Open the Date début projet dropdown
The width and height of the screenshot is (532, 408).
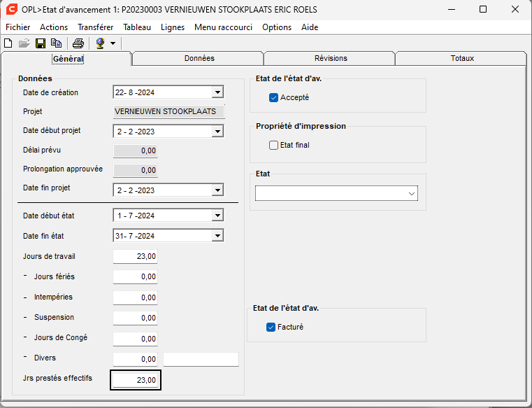tap(217, 131)
